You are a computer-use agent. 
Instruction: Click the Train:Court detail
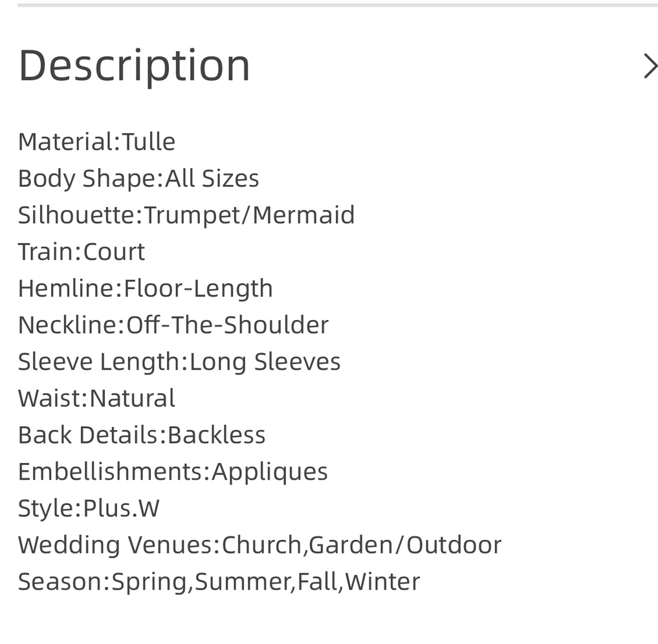[x=82, y=252]
